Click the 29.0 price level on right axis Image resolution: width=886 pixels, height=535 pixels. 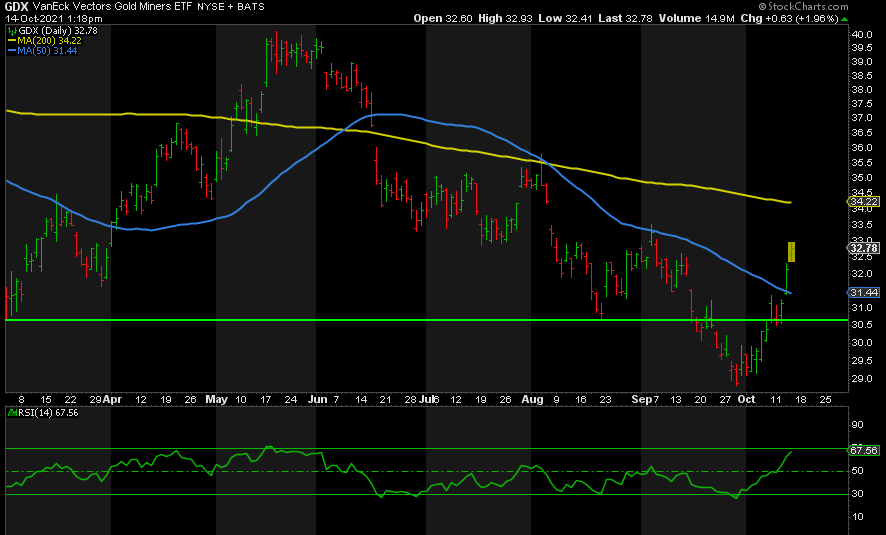862,379
